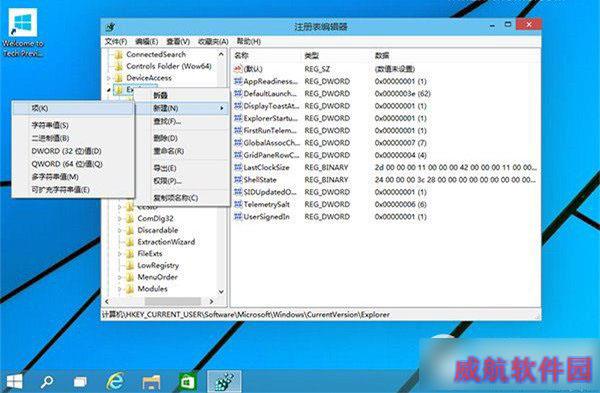The width and height of the screenshot is (600, 393).
Task: Select the GlobalAssocCh value icon
Action: click(238, 142)
